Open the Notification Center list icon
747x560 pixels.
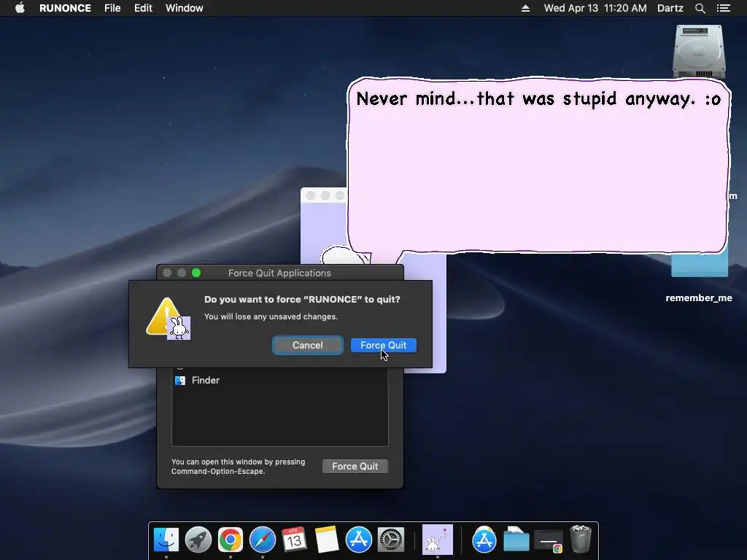[723, 8]
